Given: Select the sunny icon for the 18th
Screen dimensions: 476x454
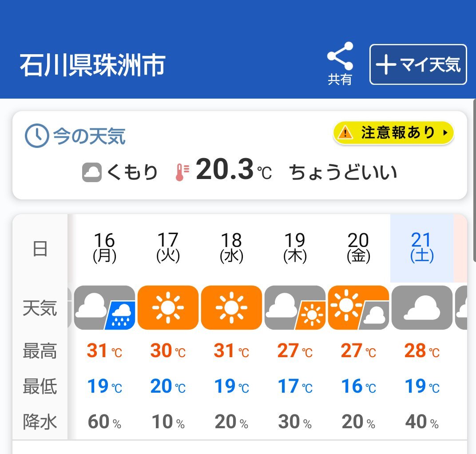Looking at the screenshot, I should tap(231, 307).
